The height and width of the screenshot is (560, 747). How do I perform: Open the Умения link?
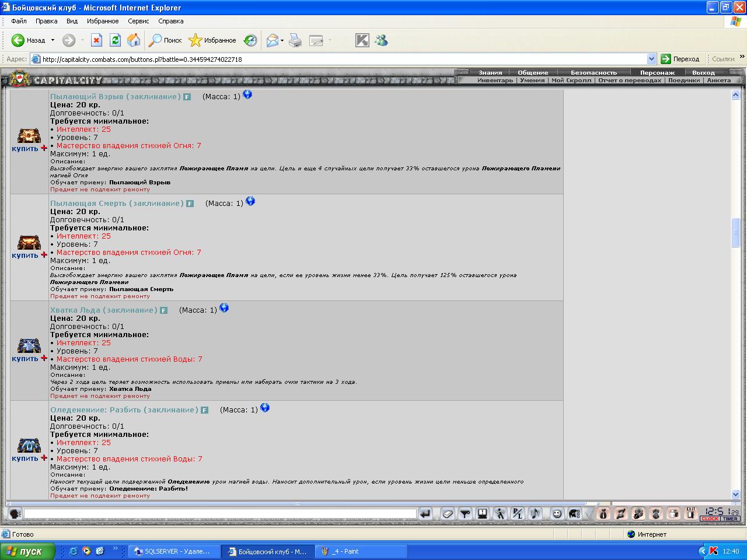[532, 80]
